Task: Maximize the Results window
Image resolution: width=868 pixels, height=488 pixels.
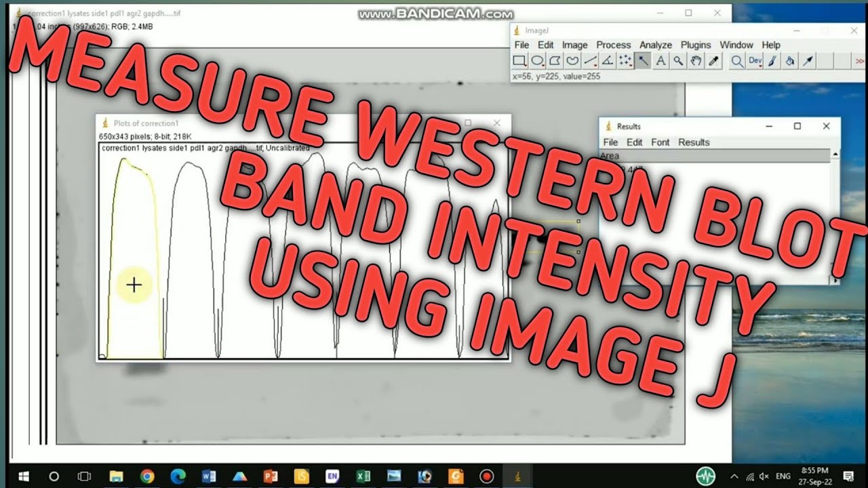Action: (x=797, y=126)
